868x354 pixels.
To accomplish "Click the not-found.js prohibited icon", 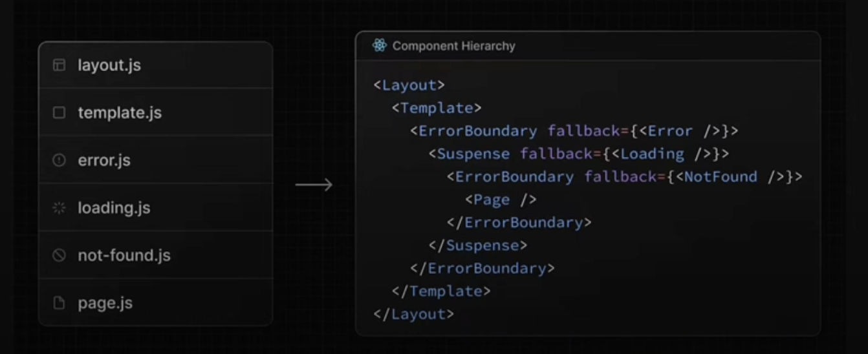I will tap(59, 256).
